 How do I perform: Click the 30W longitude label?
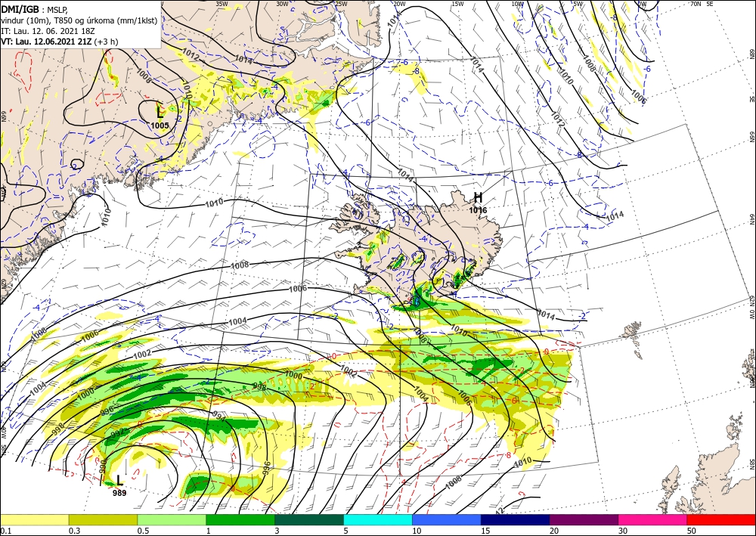(282, 4)
